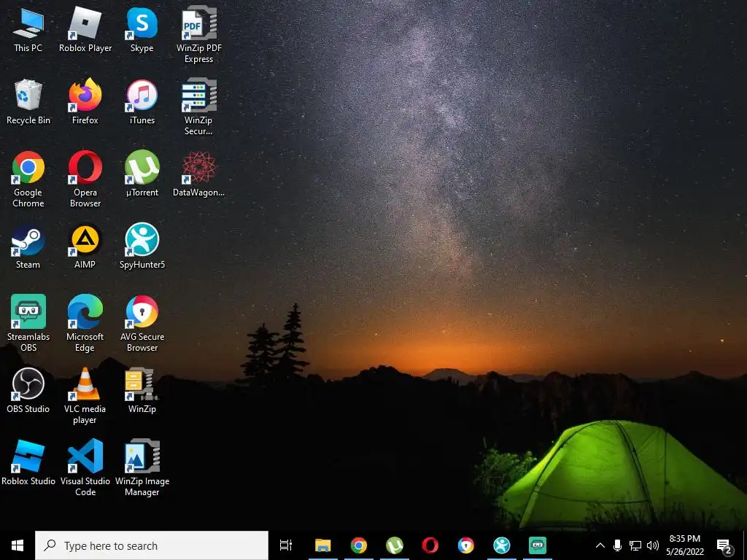
Task: Open iTunes desktop shortcut
Action: click(142, 102)
